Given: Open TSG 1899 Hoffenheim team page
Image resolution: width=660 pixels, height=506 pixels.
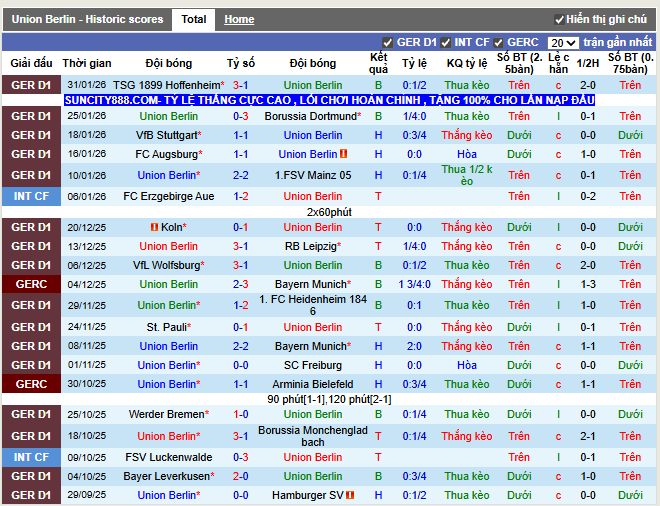Looking at the screenshot, I should click(166, 86).
